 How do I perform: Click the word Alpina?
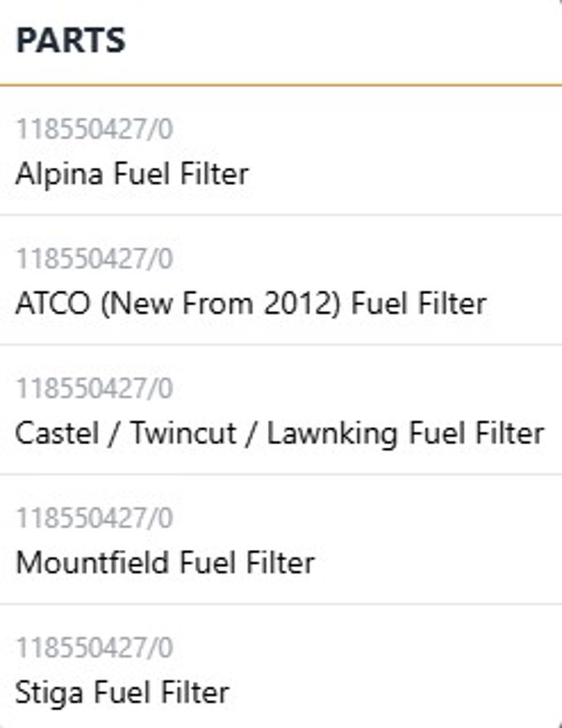(x=59, y=175)
